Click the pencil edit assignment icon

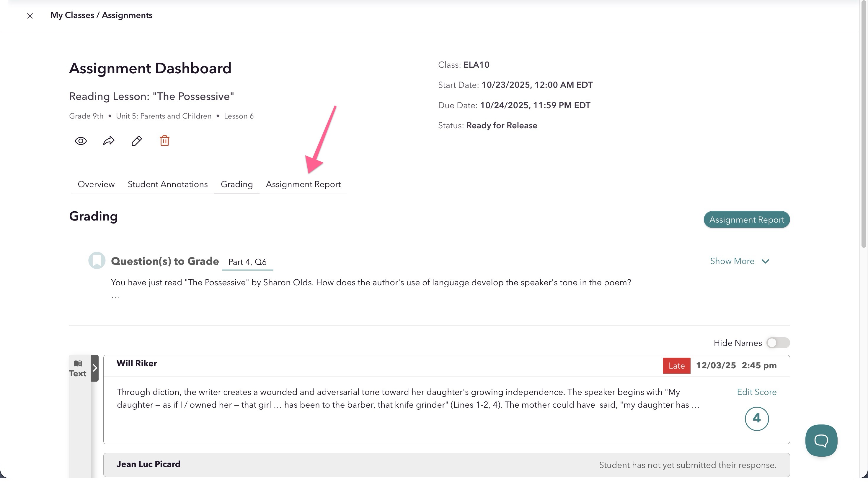136,141
